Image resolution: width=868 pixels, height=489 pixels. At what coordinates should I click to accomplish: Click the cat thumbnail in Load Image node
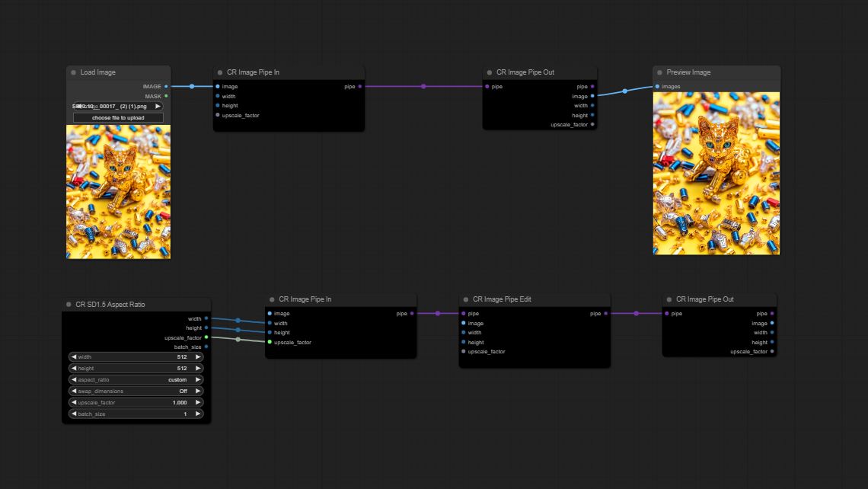click(119, 192)
